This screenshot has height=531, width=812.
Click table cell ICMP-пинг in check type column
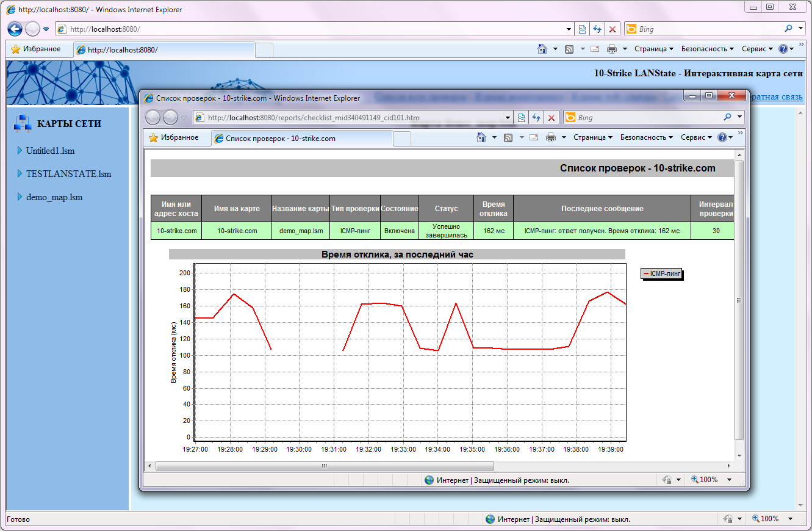pyautogui.click(x=355, y=231)
